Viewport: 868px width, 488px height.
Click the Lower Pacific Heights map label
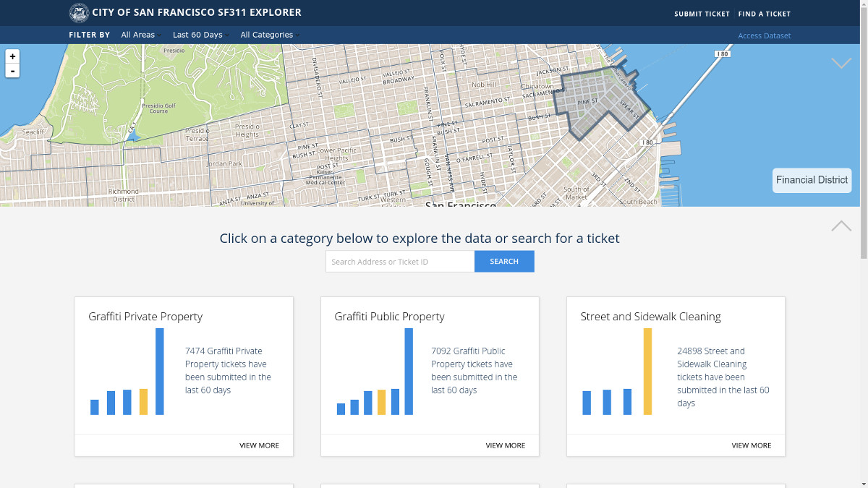coord(337,154)
